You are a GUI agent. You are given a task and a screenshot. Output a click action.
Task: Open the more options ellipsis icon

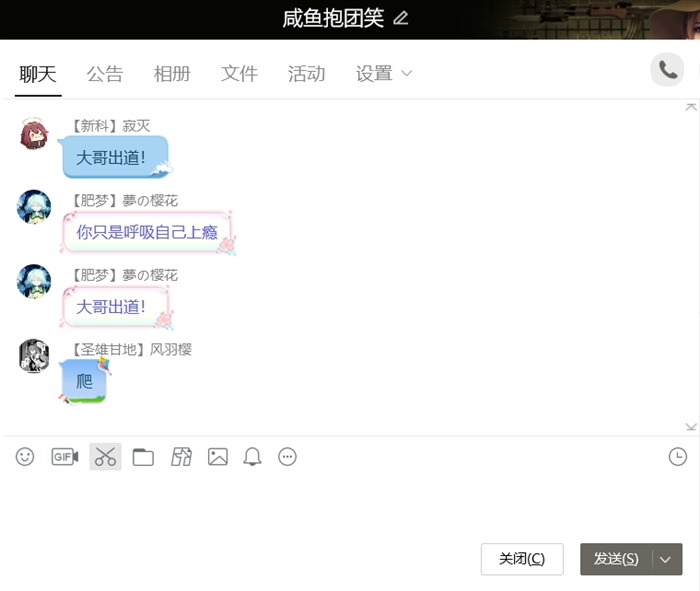288,457
